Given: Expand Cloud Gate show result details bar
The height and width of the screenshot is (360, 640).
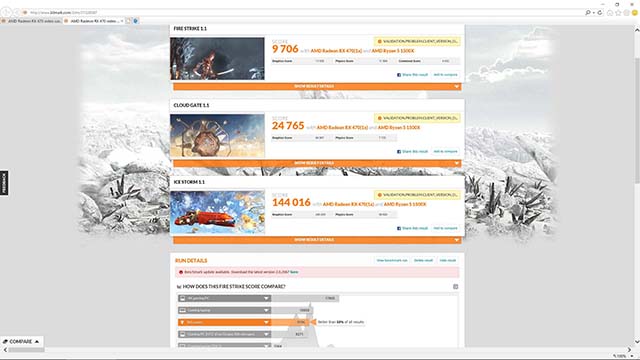Looking at the screenshot, I should [317, 163].
